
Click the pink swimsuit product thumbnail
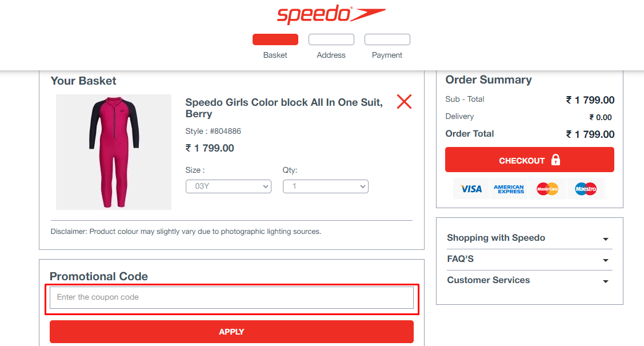[113, 152]
